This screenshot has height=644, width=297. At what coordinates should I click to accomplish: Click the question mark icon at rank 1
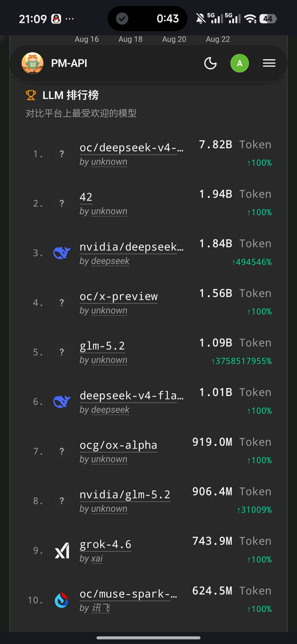(62, 154)
